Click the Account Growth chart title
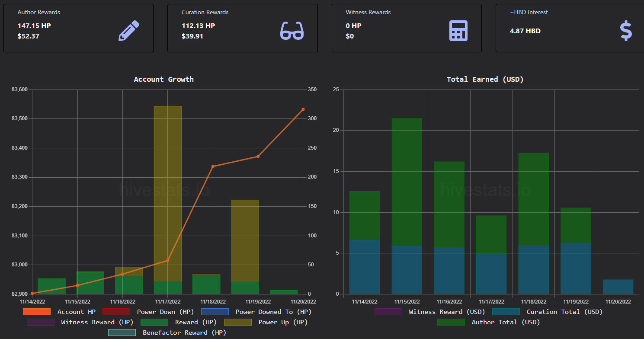The height and width of the screenshot is (339, 644). (164, 79)
